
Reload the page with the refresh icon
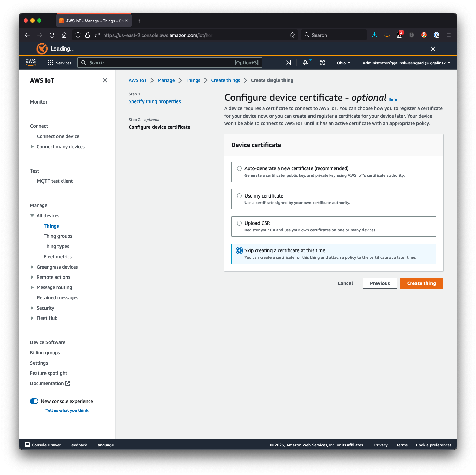[x=52, y=35]
